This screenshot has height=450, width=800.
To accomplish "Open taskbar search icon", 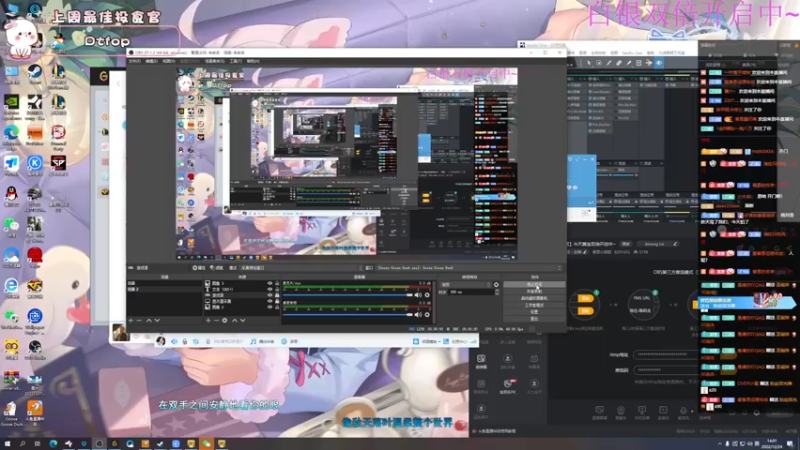I will (22, 444).
